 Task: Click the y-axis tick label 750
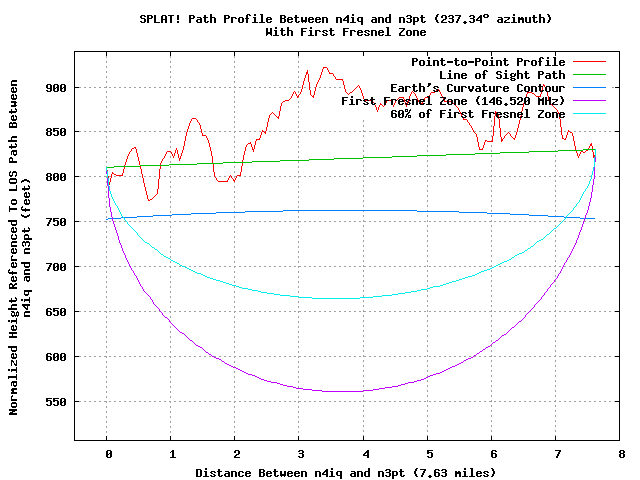coord(56,222)
